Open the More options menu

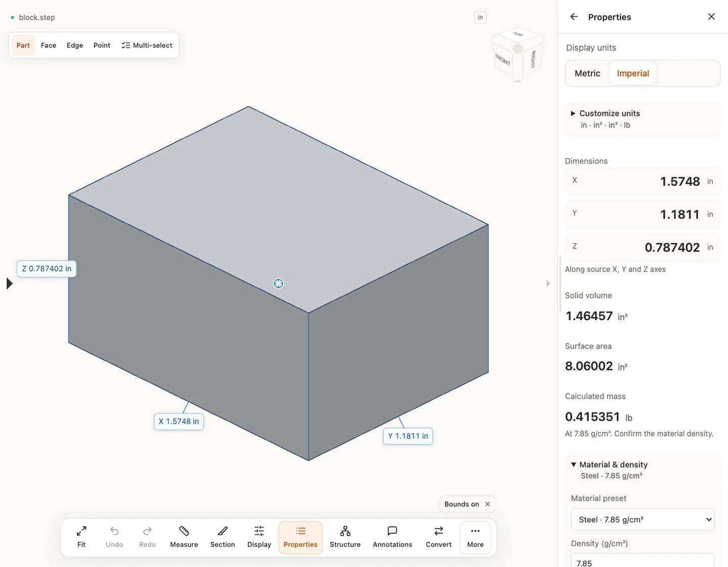pyautogui.click(x=475, y=537)
